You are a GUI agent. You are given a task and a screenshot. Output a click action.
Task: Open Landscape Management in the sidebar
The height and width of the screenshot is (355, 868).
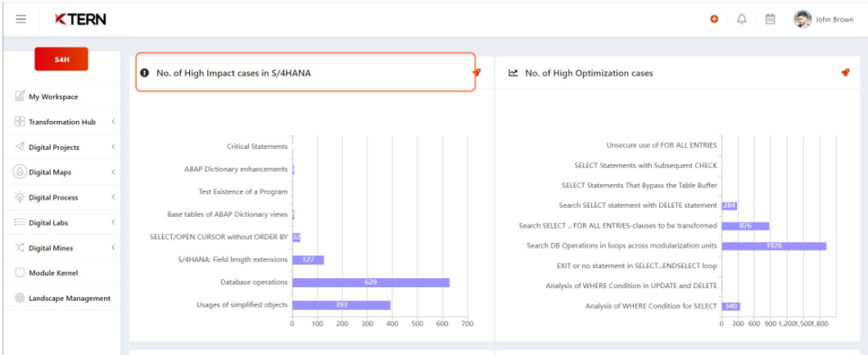[69, 299]
